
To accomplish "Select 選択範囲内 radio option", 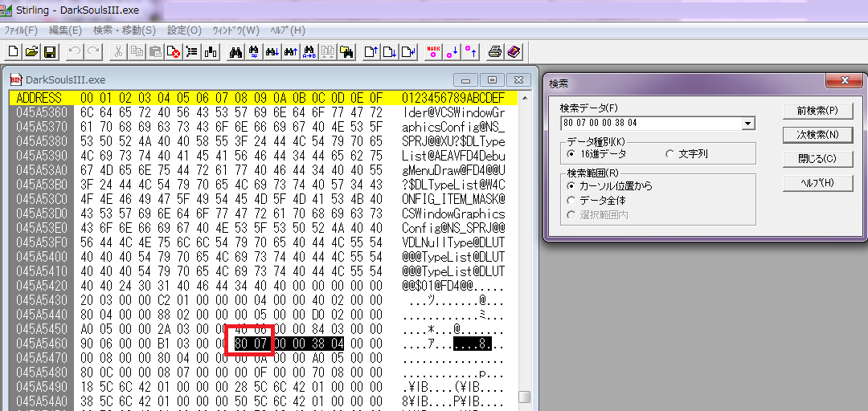I will pyautogui.click(x=572, y=214).
